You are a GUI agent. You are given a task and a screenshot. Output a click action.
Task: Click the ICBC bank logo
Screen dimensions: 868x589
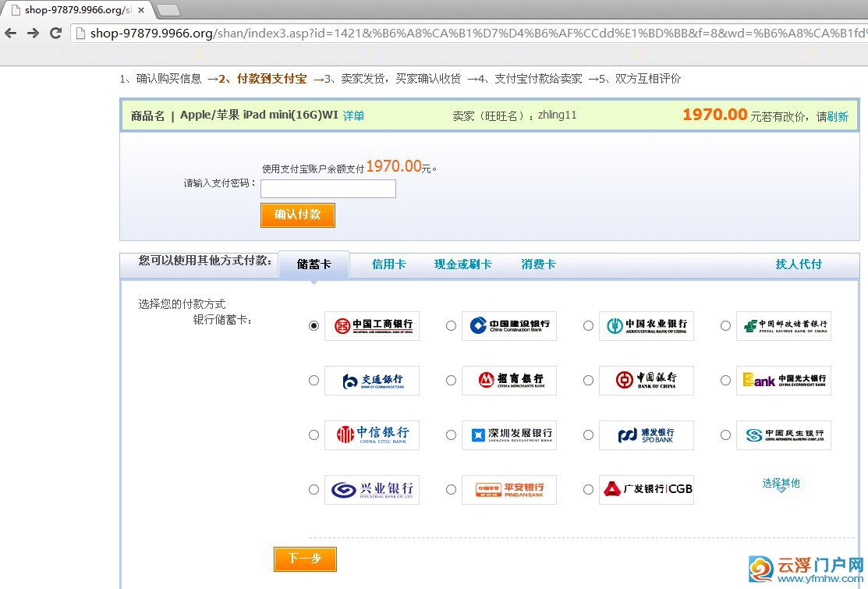(x=372, y=326)
